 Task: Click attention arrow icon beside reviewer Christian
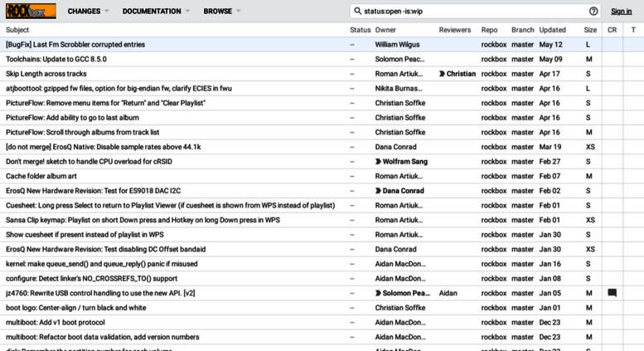click(x=442, y=74)
